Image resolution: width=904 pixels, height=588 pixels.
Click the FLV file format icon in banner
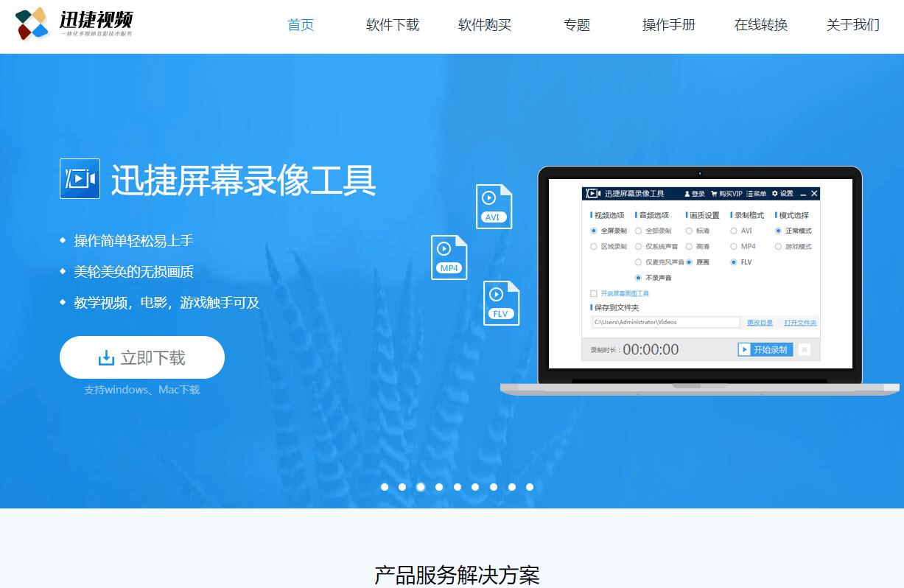click(x=501, y=302)
